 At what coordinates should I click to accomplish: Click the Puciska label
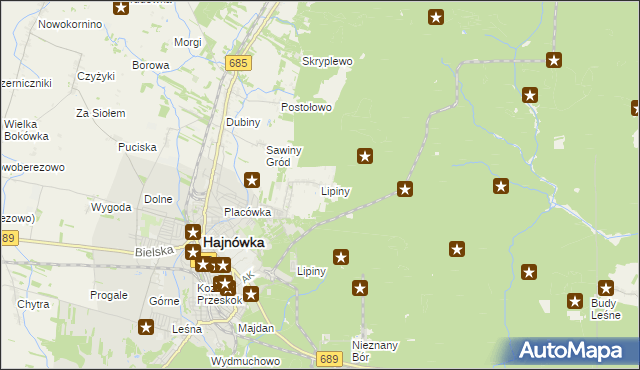(x=138, y=147)
